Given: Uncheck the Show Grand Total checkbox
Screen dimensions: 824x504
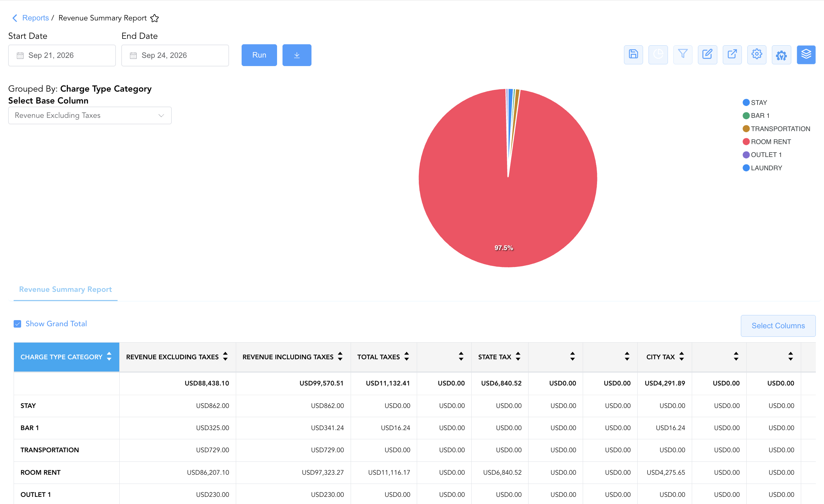Looking at the screenshot, I should point(17,324).
